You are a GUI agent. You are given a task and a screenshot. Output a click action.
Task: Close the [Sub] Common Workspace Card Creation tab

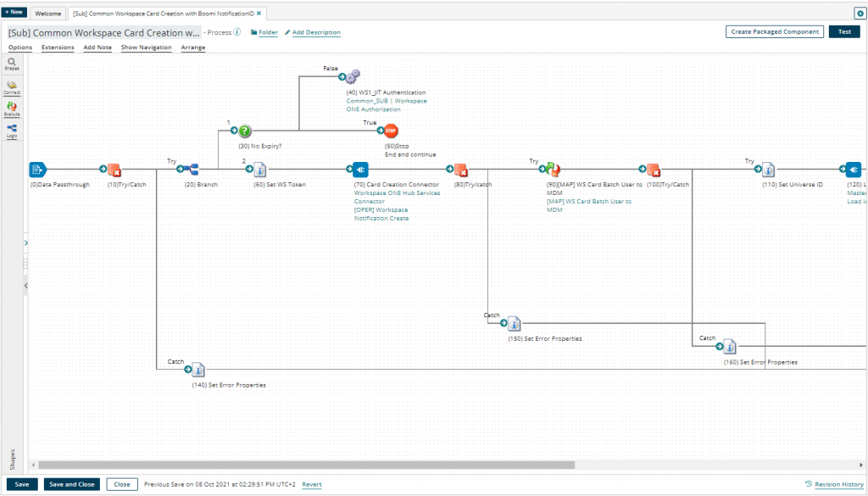pos(259,14)
